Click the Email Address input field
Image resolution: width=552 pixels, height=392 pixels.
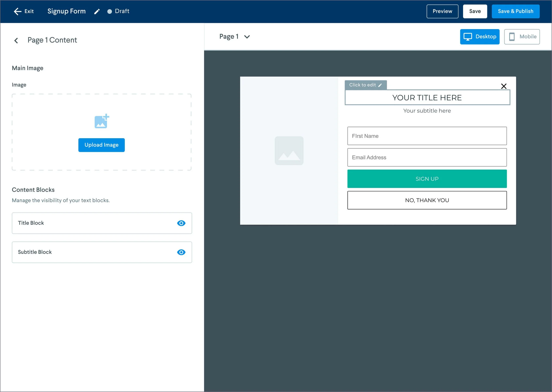click(x=427, y=157)
